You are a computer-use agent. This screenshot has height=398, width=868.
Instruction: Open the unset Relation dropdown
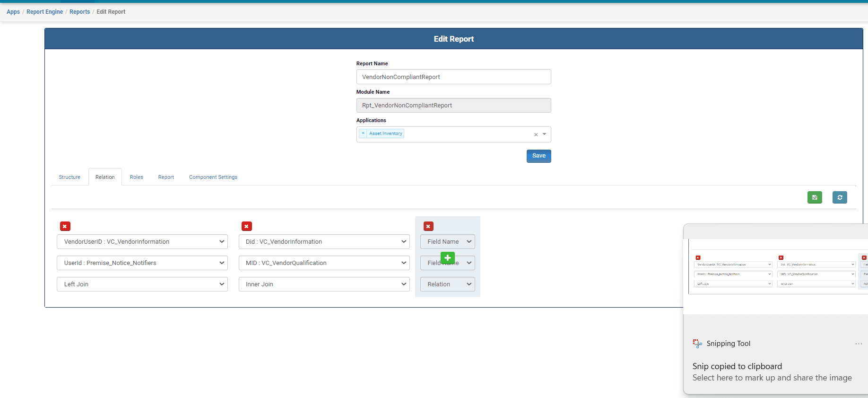[x=448, y=284]
